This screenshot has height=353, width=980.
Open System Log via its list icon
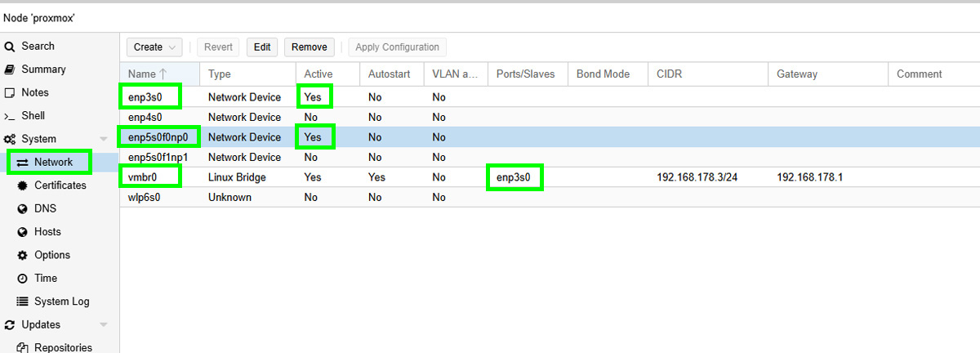(22, 302)
